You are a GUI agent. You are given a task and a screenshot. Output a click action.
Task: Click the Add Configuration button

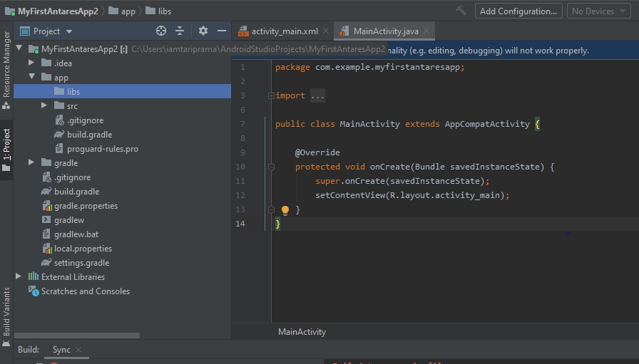(518, 11)
